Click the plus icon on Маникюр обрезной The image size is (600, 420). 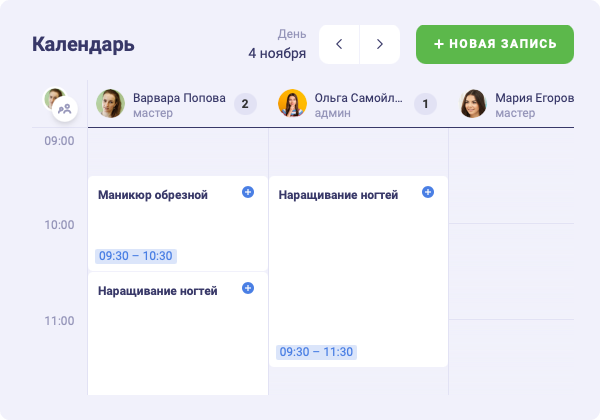click(248, 192)
